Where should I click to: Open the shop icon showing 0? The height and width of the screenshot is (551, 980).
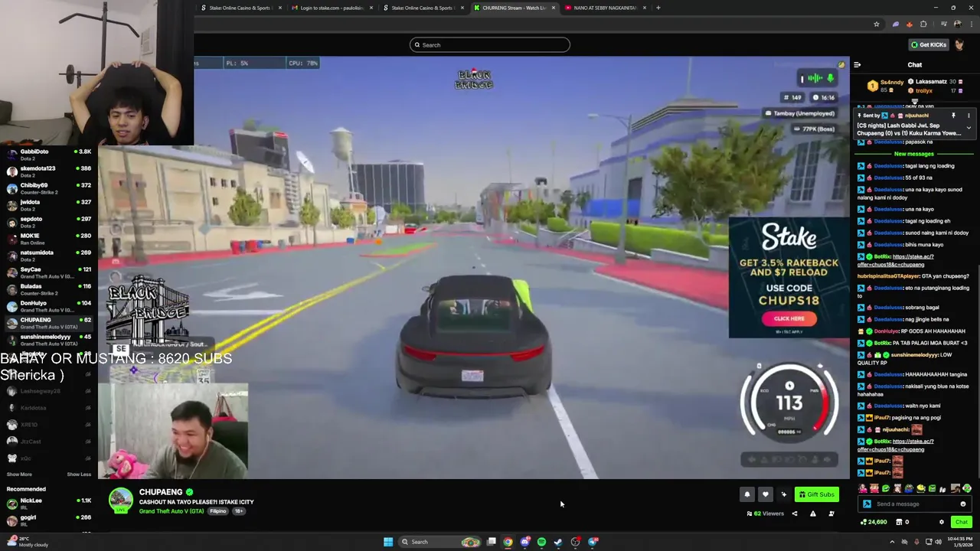(x=902, y=522)
